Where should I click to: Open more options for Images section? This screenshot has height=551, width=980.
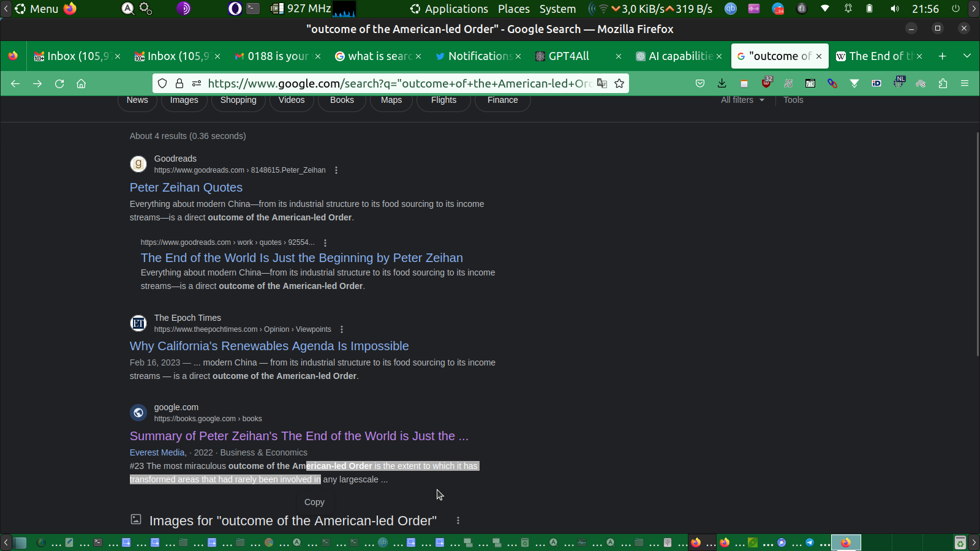[x=458, y=520]
